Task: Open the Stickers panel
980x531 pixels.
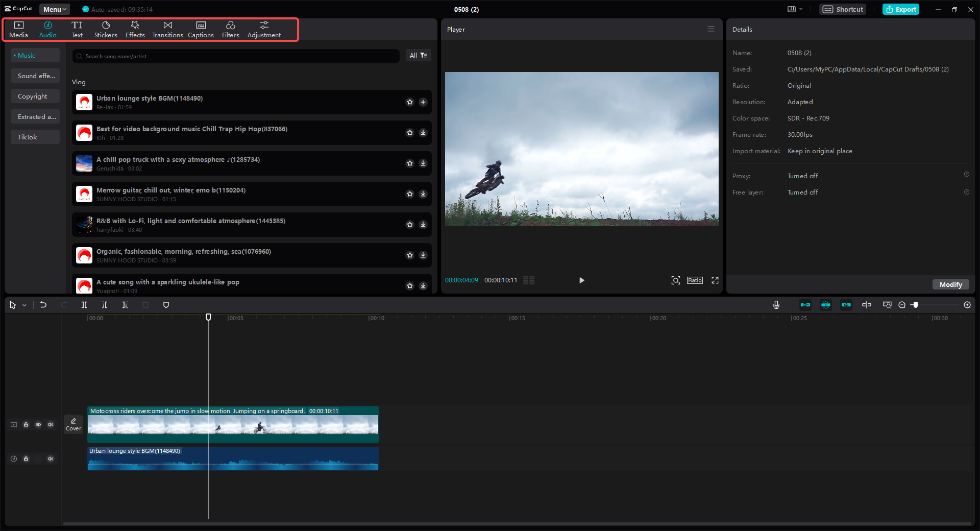Action: pyautogui.click(x=106, y=29)
